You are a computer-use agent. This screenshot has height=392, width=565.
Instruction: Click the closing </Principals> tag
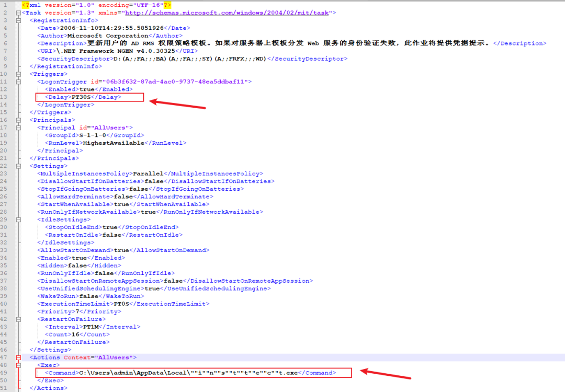pyautogui.click(x=54, y=158)
